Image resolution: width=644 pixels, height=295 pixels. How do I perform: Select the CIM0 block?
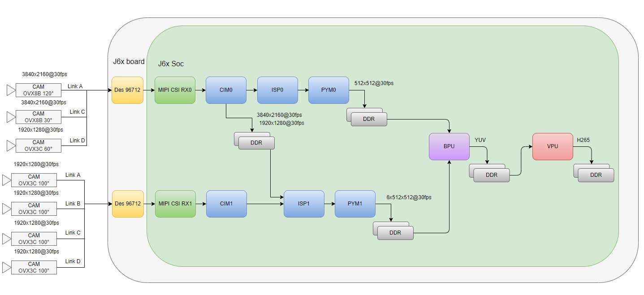[226, 90]
